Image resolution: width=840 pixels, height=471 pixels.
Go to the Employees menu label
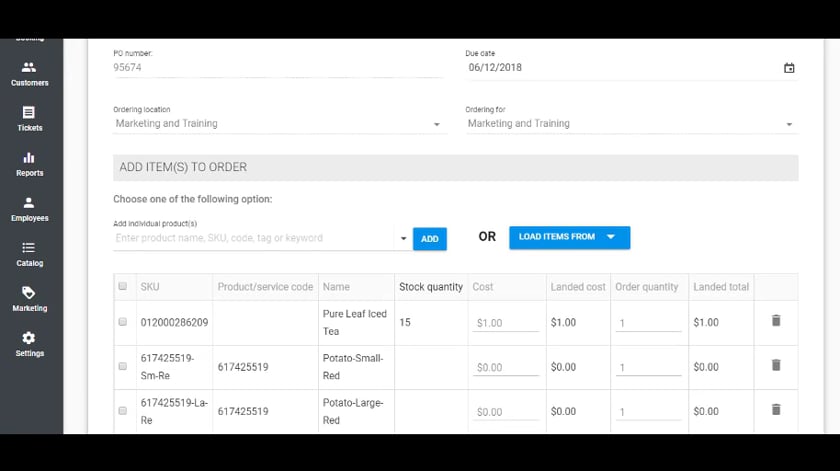(x=29, y=218)
